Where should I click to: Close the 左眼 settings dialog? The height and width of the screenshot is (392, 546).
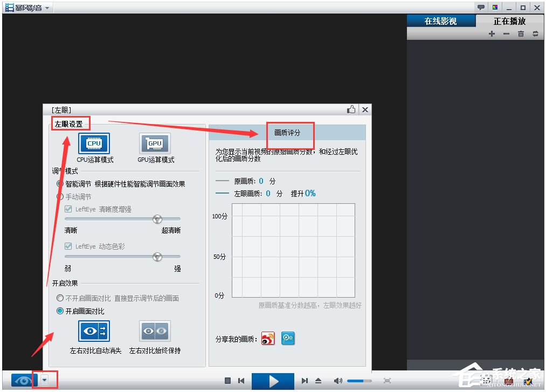pos(365,110)
